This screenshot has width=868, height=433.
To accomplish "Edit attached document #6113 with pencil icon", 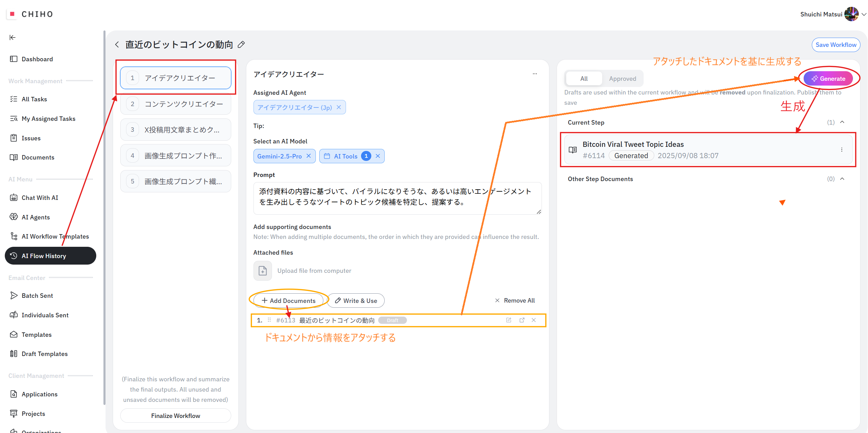I will click(x=509, y=320).
